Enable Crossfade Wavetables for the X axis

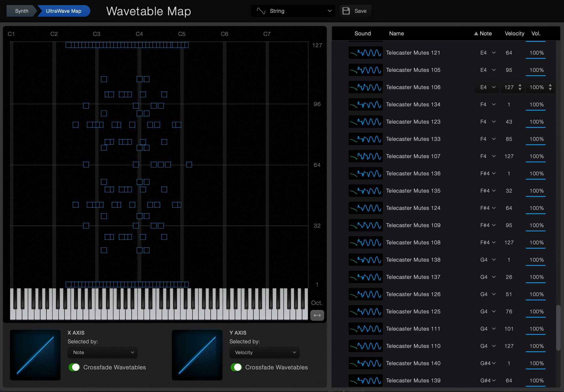pyautogui.click(x=75, y=367)
